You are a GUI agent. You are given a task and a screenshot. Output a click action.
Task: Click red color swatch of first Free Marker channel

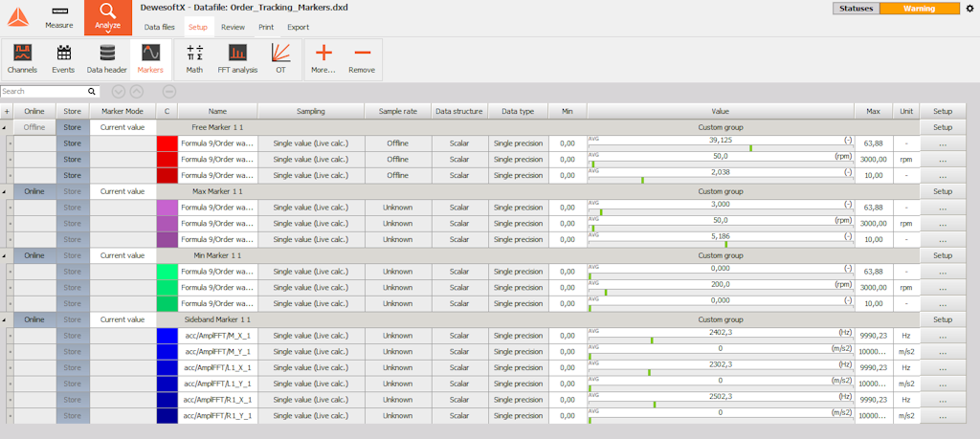click(167, 143)
